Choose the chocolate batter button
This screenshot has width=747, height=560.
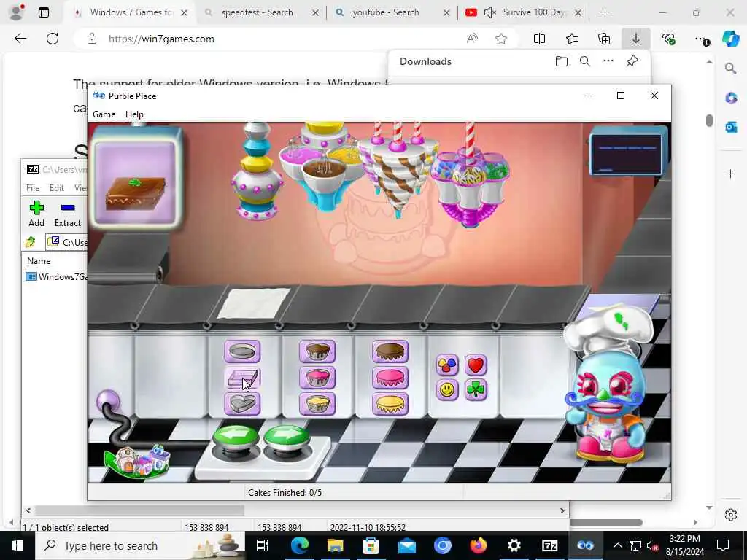317,351
